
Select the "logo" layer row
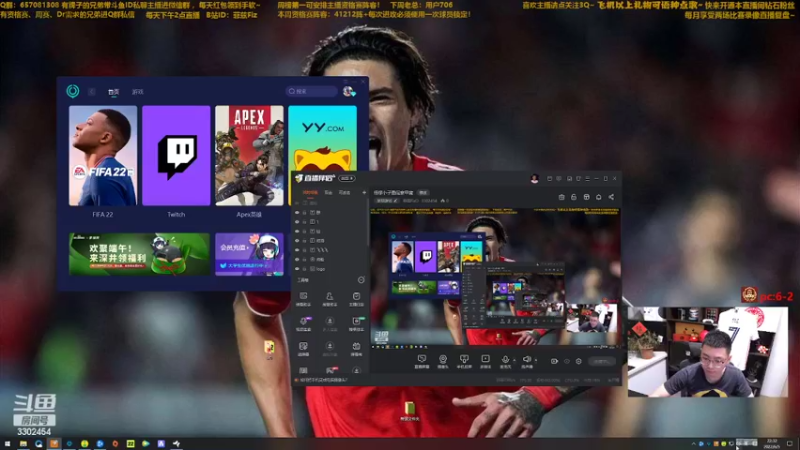coord(331,269)
